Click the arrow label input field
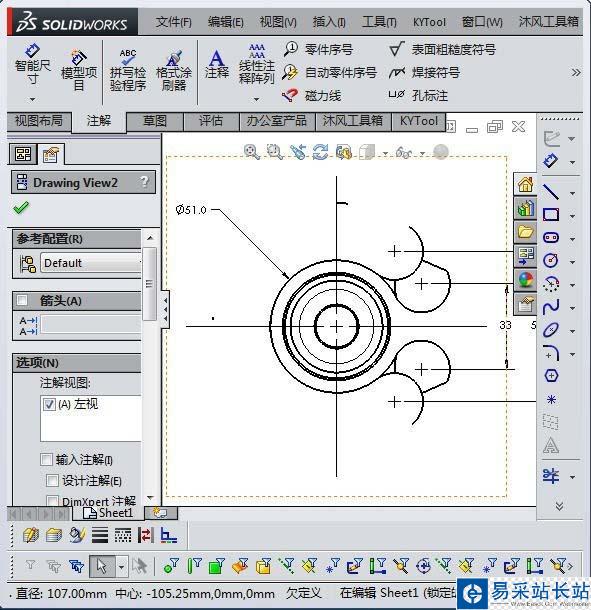The image size is (591, 610). tap(91, 325)
